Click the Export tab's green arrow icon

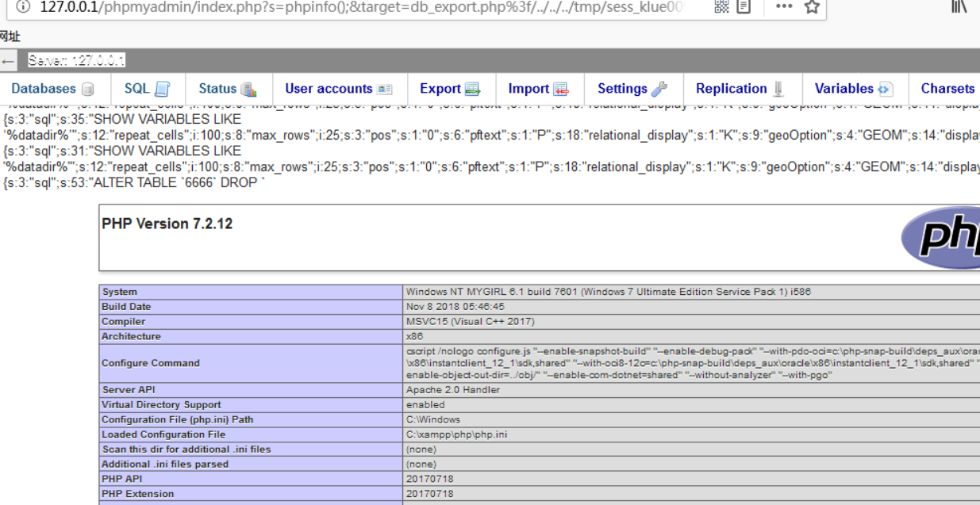coord(473,90)
